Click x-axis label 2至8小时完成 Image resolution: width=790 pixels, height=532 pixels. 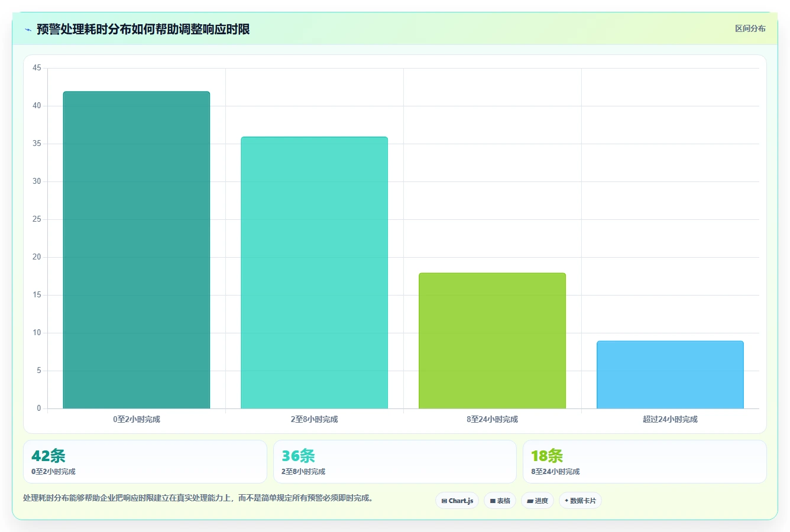(x=315, y=419)
